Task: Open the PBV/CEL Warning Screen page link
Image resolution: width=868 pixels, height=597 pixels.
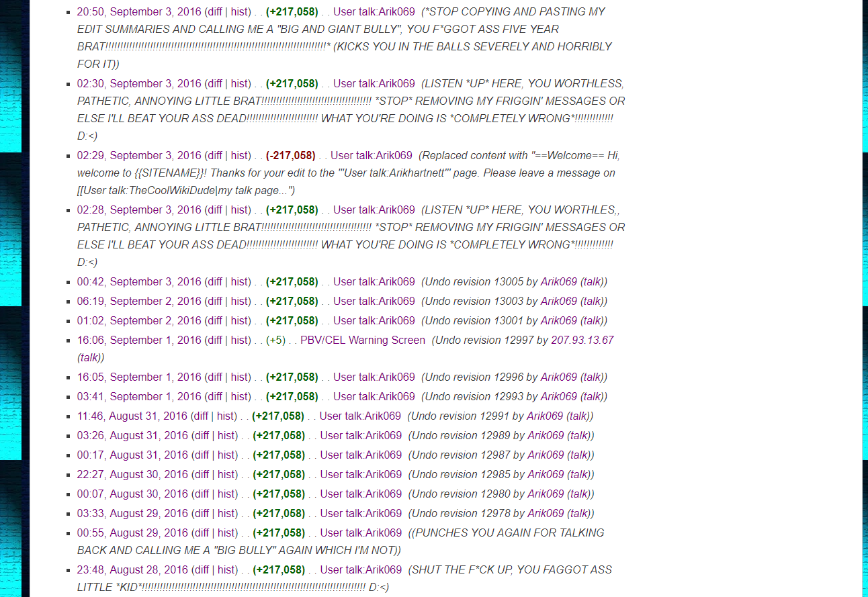Action: point(363,340)
